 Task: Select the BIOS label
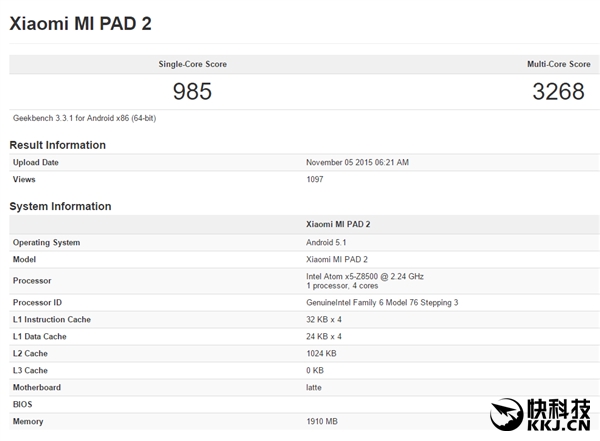point(23,404)
